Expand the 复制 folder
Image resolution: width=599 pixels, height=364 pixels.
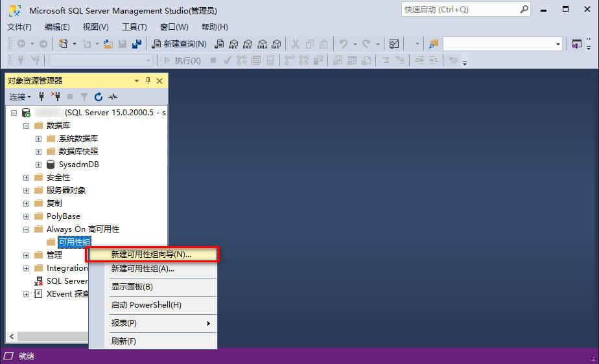click(x=27, y=204)
